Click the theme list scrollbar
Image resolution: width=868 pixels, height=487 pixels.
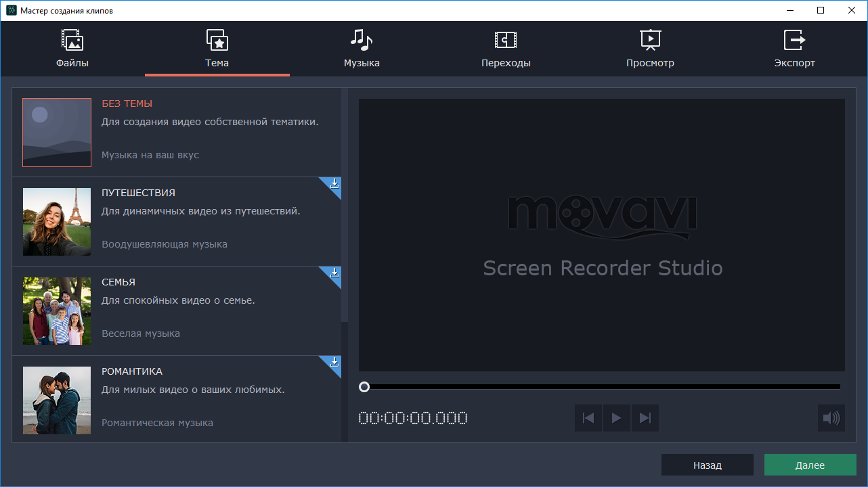(345, 205)
